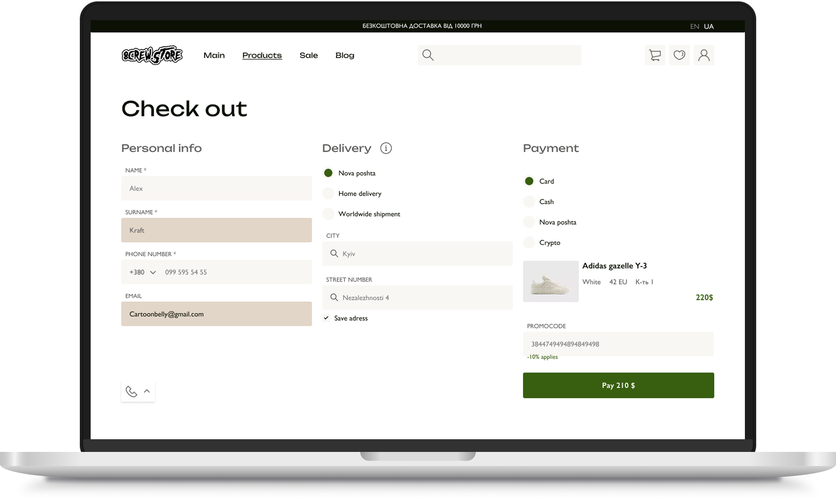Switch language to EN
The image size is (836, 504).
coord(694,26)
